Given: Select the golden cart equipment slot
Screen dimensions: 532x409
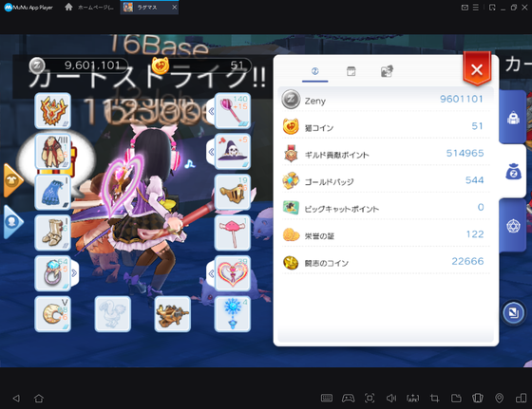Looking at the screenshot, I should pyautogui.click(x=172, y=314).
